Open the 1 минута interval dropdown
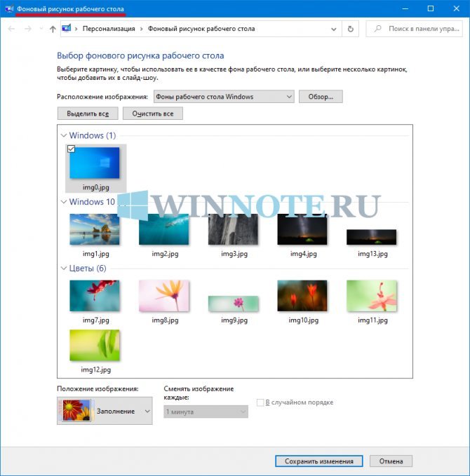470x476 pixels. [x=206, y=412]
